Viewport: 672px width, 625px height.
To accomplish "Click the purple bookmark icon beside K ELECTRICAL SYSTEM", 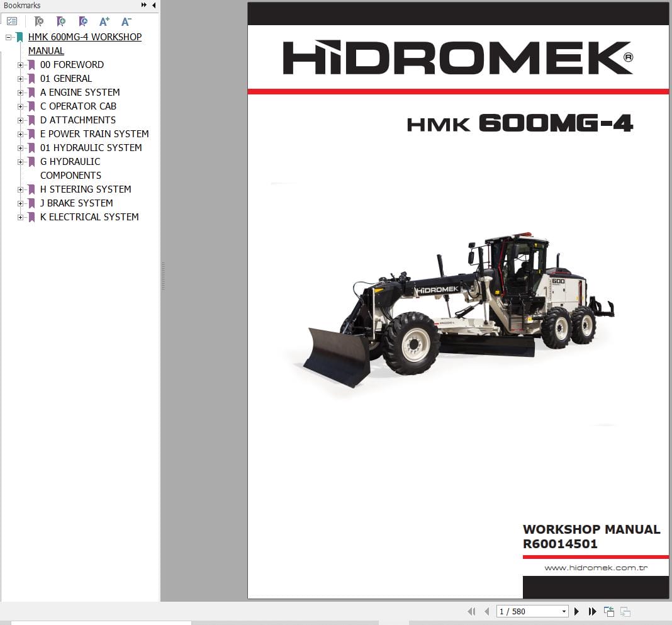I will [x=31, y=217].
